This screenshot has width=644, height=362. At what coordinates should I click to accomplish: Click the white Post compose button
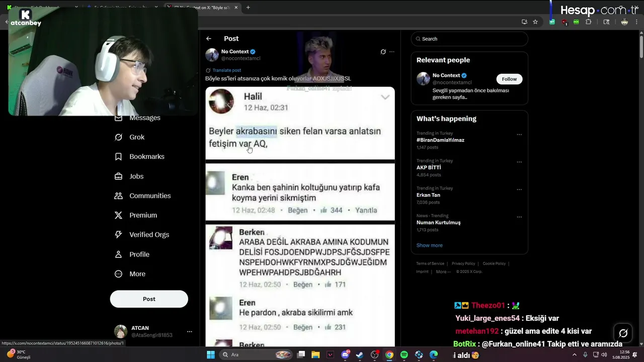(149, 299)
